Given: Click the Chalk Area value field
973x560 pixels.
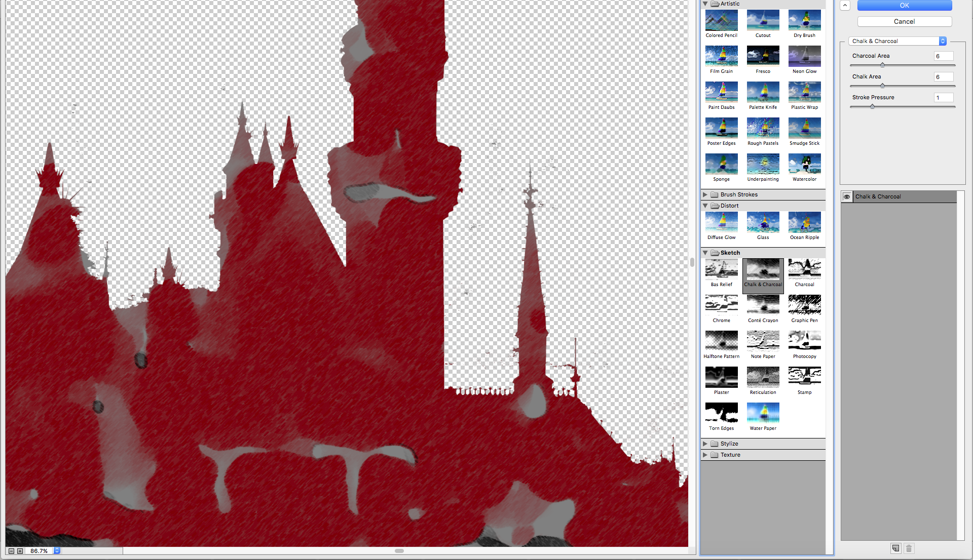Looking at the screenshot, I should point(944,77).
